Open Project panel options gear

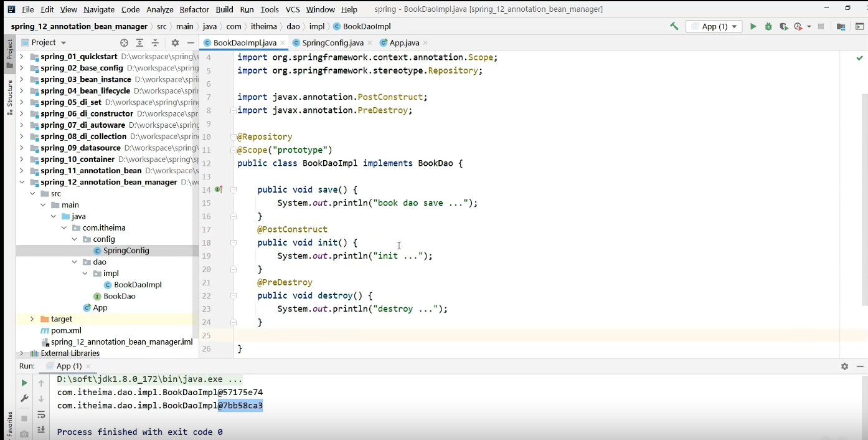click(x=175, y=42)
